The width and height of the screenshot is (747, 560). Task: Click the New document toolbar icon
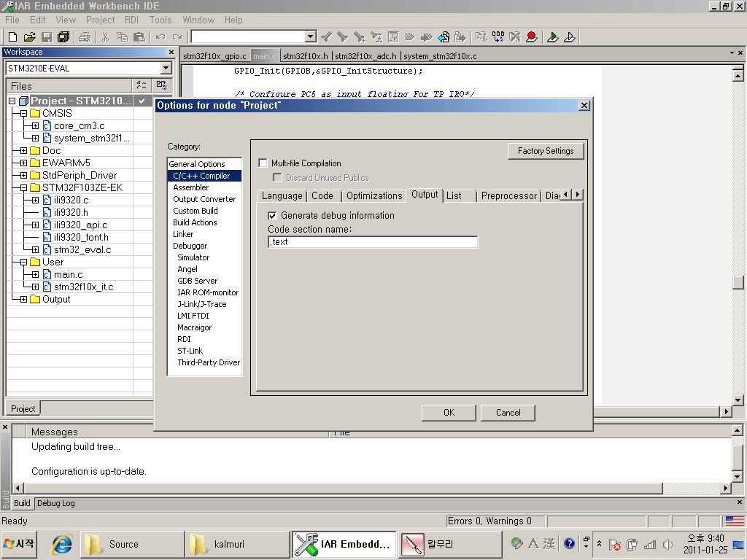(x=13, y=36)
